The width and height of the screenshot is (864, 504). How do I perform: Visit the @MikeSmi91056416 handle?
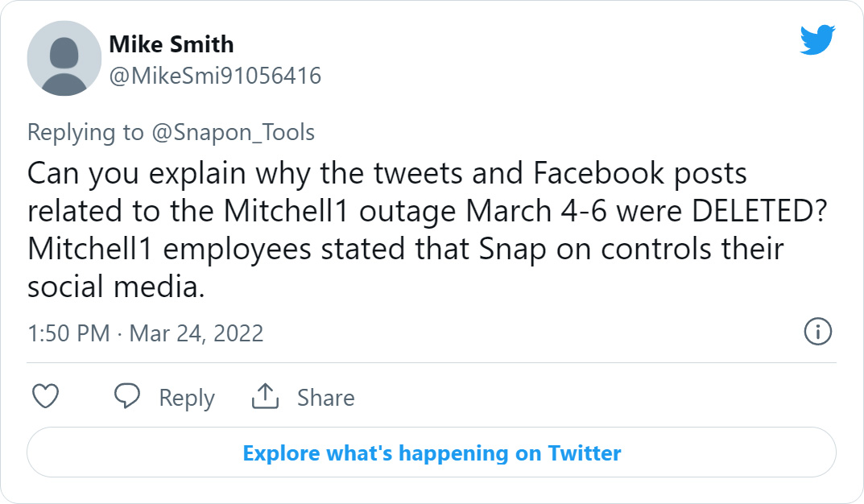click(x=215, y=76)
